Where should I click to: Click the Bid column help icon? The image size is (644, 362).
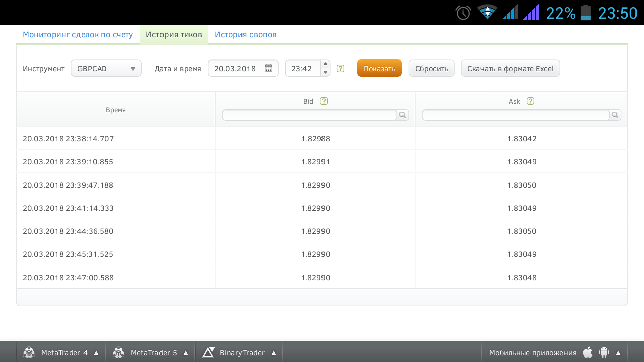324,101
